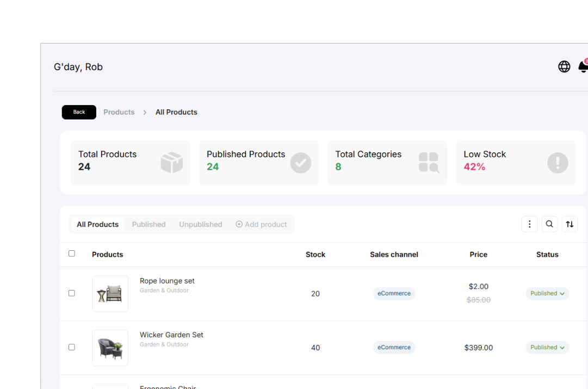Click the black Back button
Image resolution: width=588 pixels, height=389 pixels.
[79, 112]
